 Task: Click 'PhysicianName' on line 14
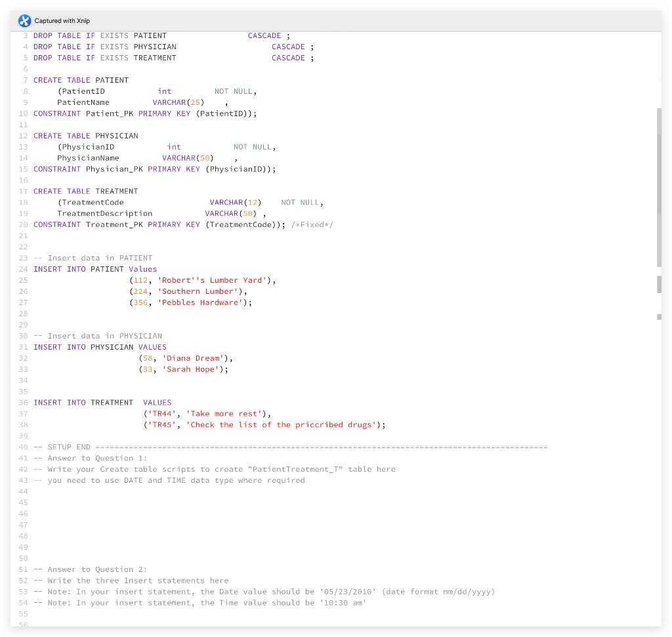(x=89, y=158)
